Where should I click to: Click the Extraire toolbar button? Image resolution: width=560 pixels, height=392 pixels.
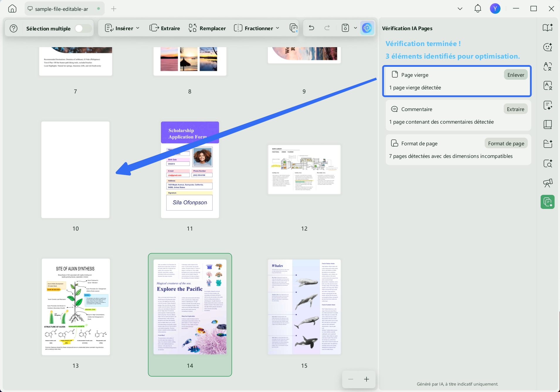point(165,28)
